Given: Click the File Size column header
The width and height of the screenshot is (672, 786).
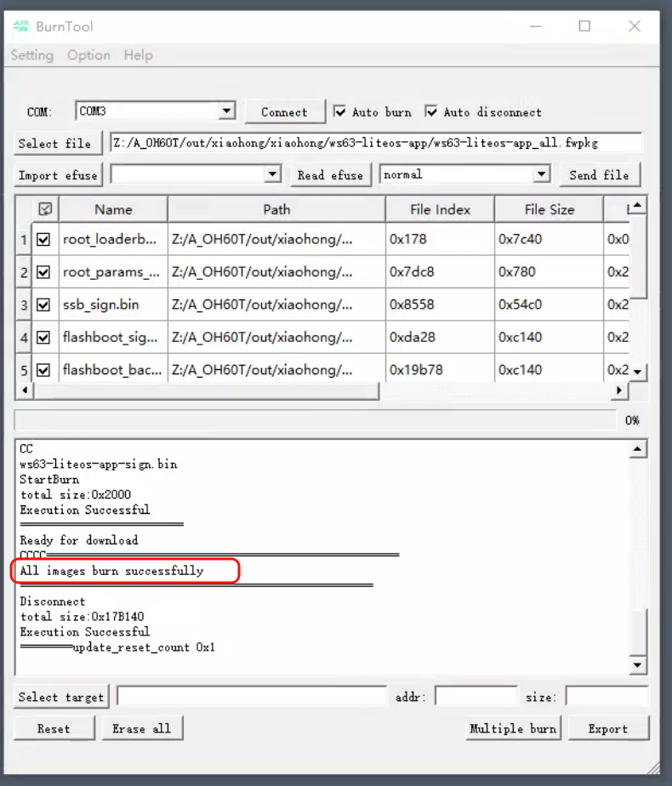Looking at the screenshot, I should pyautogui.click(x=550, y=209).
